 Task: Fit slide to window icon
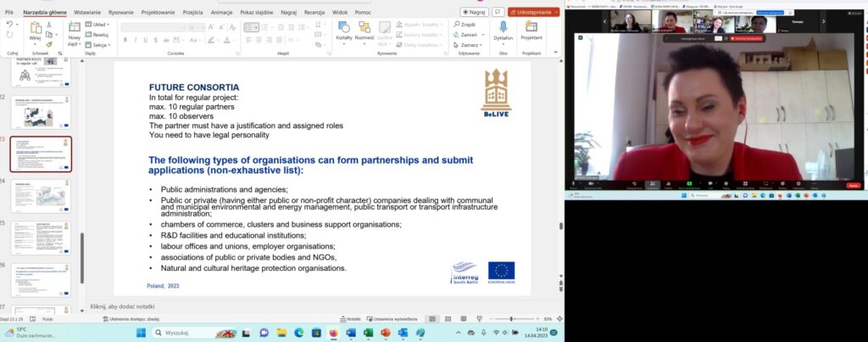pyautogui.click(x=559, y=319)
